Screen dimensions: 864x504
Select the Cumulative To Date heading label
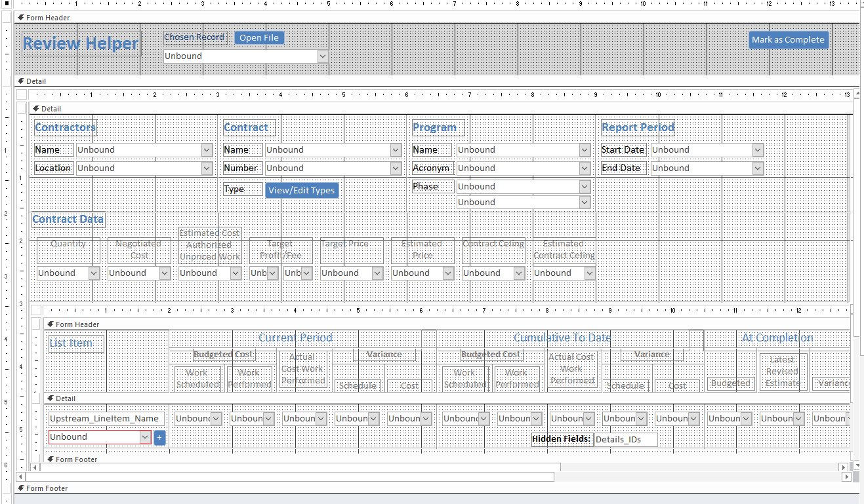click(x=562, y=338)
